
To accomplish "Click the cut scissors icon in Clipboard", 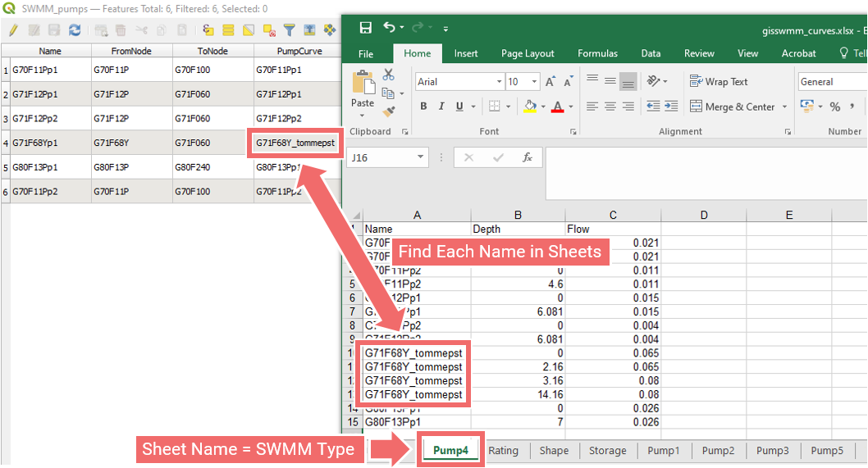I will 389,76.
